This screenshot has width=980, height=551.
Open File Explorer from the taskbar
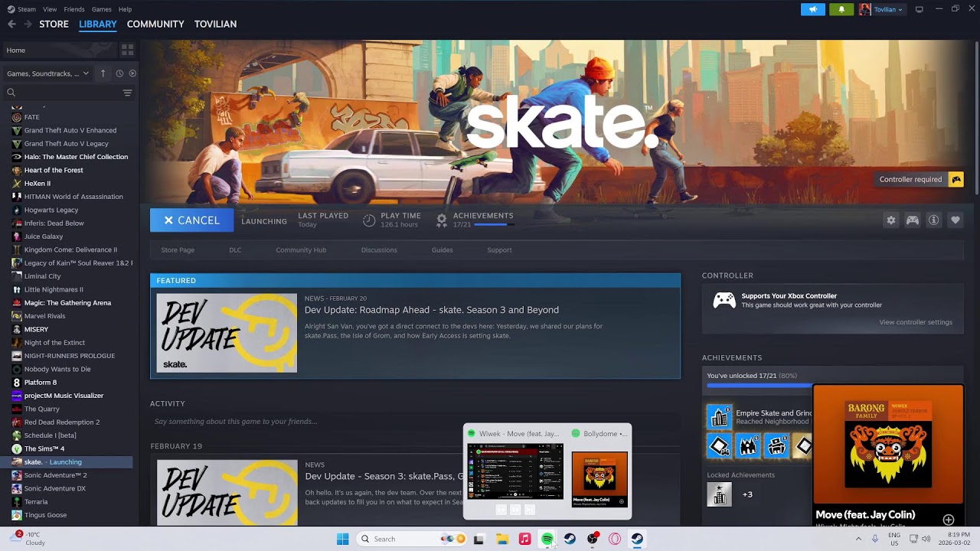click(502, 539)
